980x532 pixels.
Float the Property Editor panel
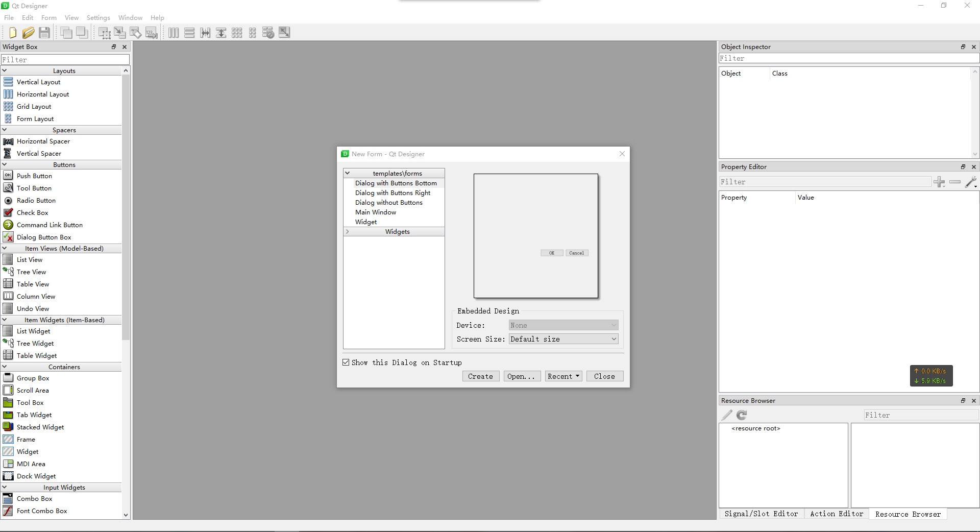963,166
